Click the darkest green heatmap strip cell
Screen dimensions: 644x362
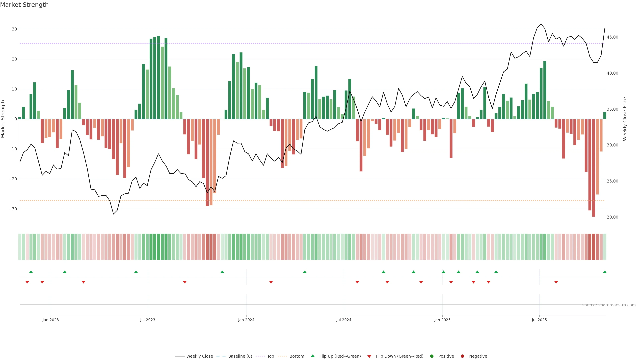pos(158,247)
